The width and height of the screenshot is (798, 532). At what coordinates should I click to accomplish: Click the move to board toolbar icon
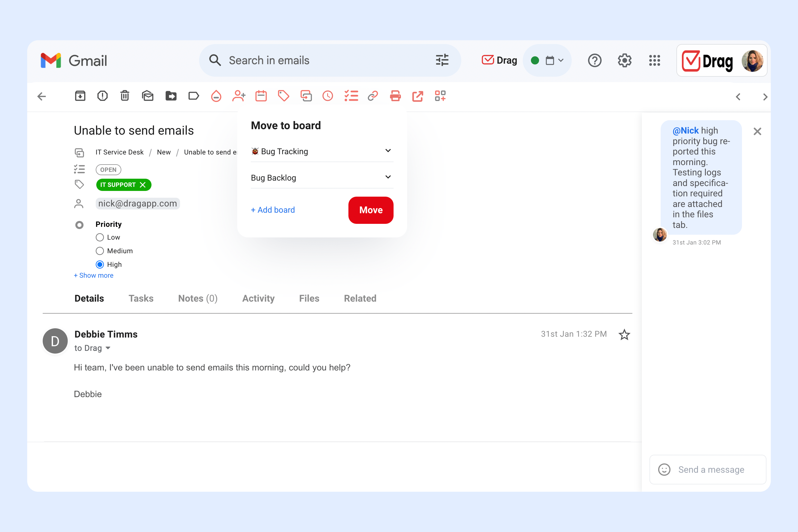[306, 96]
